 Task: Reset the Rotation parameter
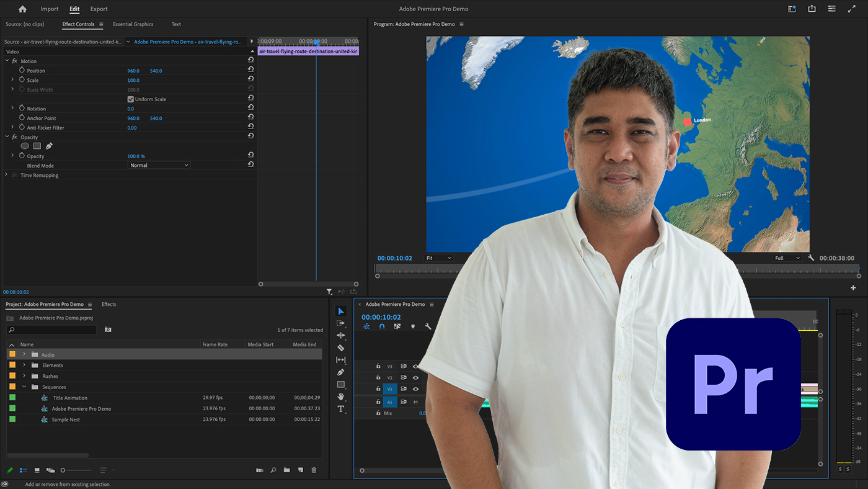(x=250, y=109)
